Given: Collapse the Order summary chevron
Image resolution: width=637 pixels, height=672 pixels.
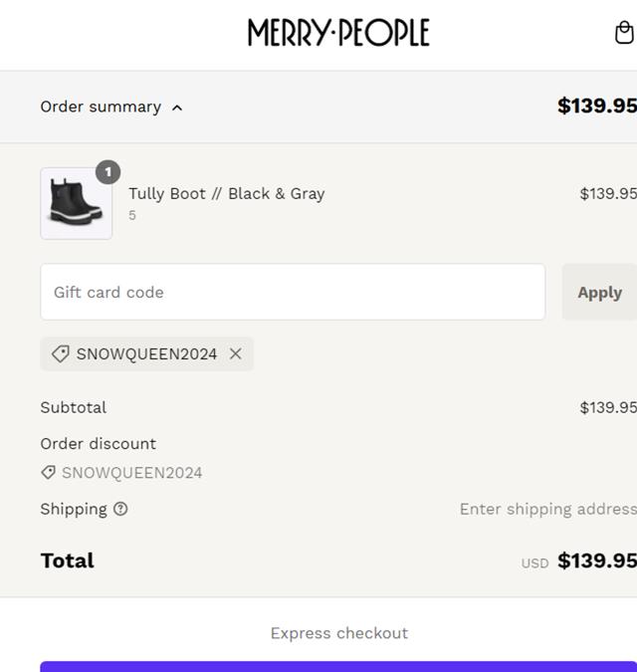Looking at the screenshot, I should [x=177, y=108].
